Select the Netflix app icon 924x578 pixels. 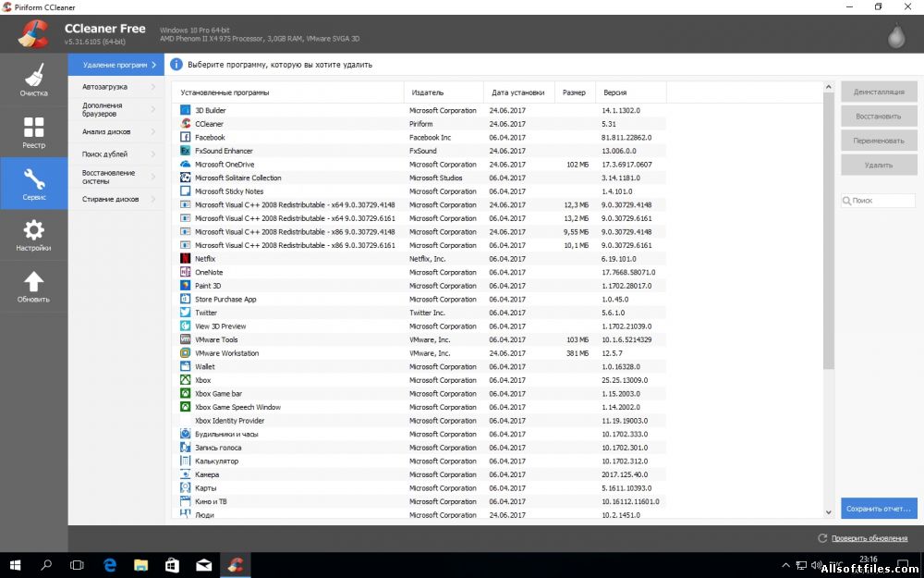(185, 258)
